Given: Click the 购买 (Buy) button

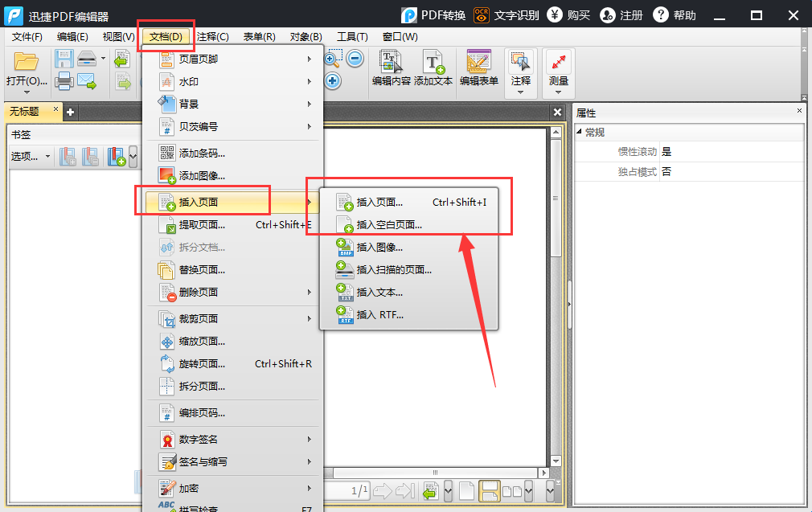Looking at the screenshot, I should pyautogui.click(x=568, y=14).
